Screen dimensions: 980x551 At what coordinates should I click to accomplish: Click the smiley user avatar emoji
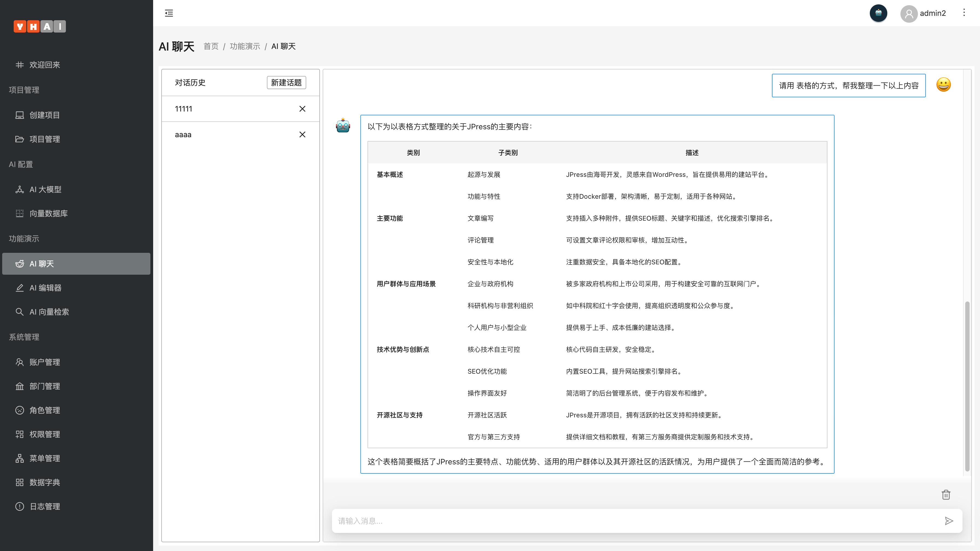(943, 85)
